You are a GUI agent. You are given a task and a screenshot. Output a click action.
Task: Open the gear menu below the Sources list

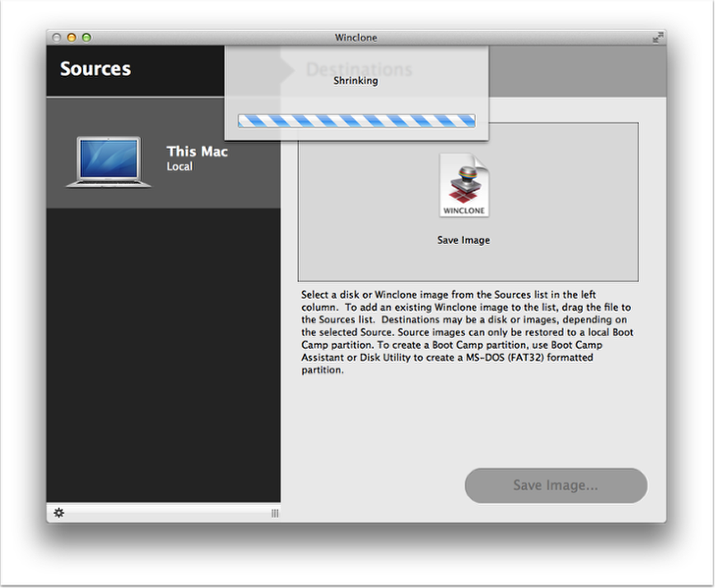point(59,512)
